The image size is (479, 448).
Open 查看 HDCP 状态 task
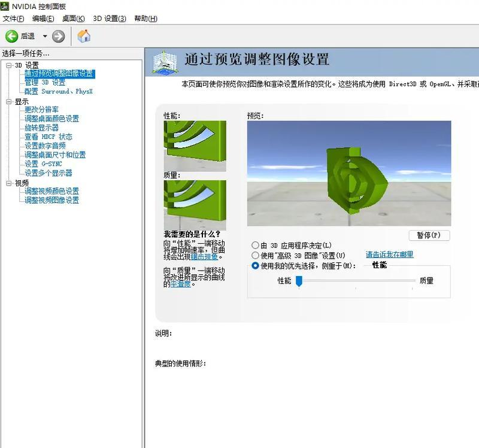48,137
